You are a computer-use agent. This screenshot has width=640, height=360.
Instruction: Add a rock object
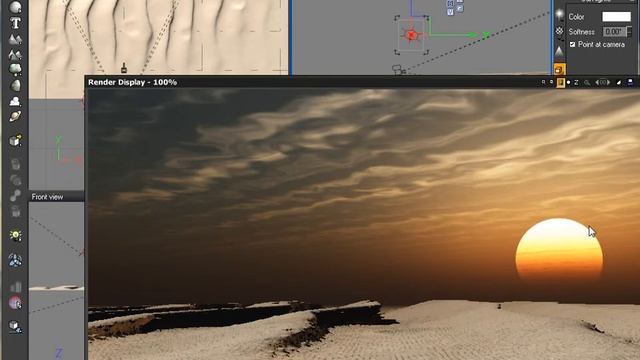coord(15,85)
